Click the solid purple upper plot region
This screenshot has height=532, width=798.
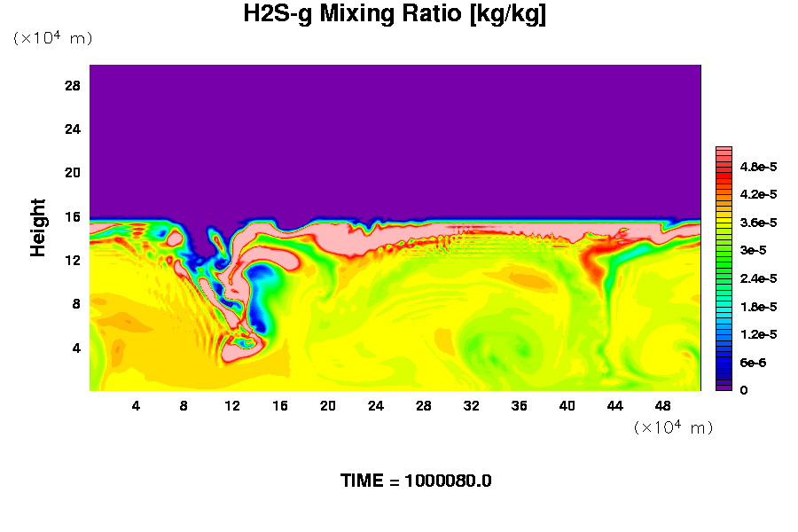(x=395, y=133)
